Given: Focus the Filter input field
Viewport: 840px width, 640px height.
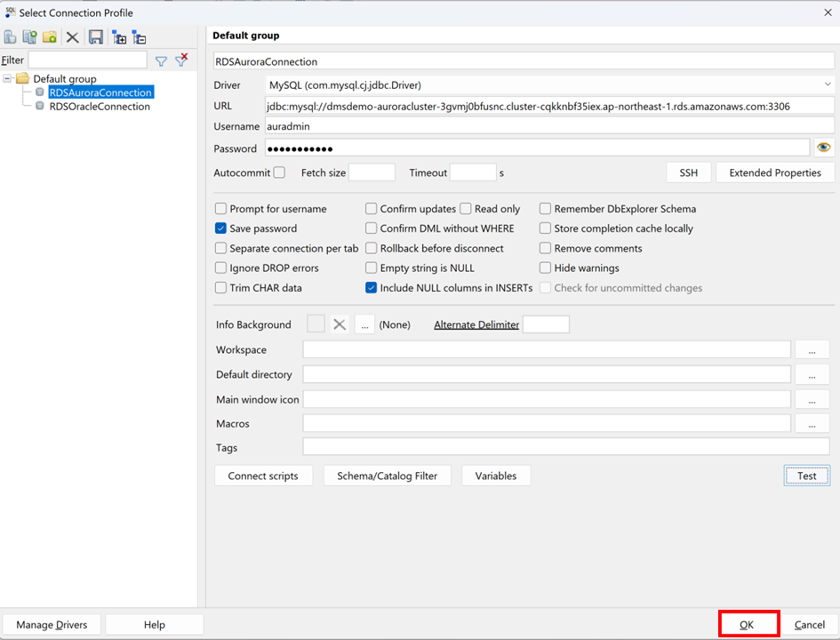Looking at the screenshot, I should [87, 60].
